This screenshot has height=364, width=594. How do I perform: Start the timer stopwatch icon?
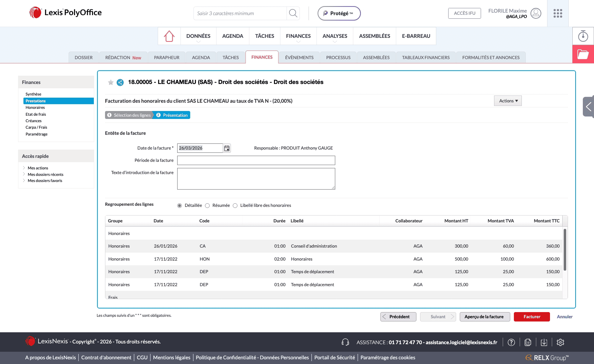point(583,36)
